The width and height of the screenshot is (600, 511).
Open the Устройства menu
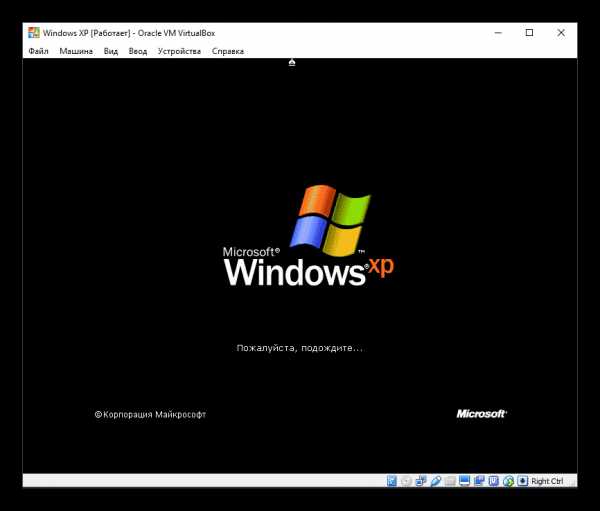coord(179,51)
